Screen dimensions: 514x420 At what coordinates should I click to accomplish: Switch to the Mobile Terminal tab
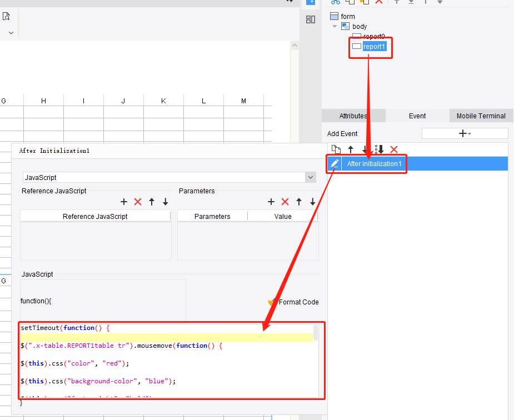[481, 116]
